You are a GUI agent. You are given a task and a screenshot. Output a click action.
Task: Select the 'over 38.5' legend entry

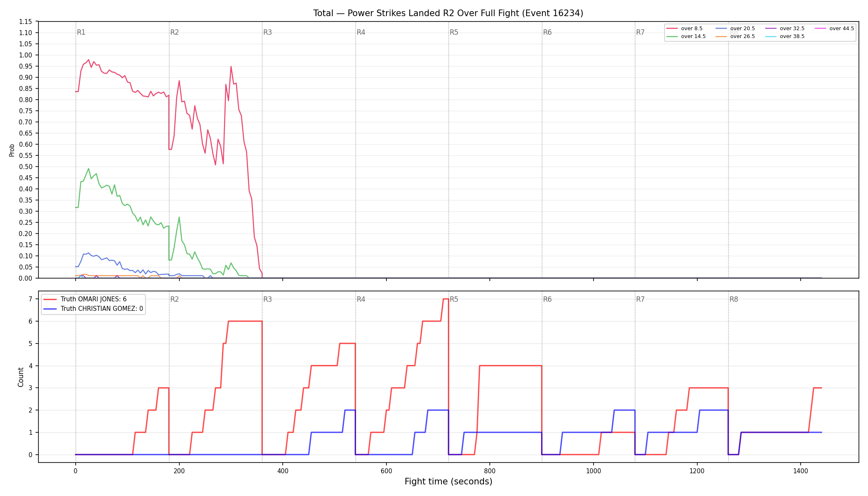(785, 36)
